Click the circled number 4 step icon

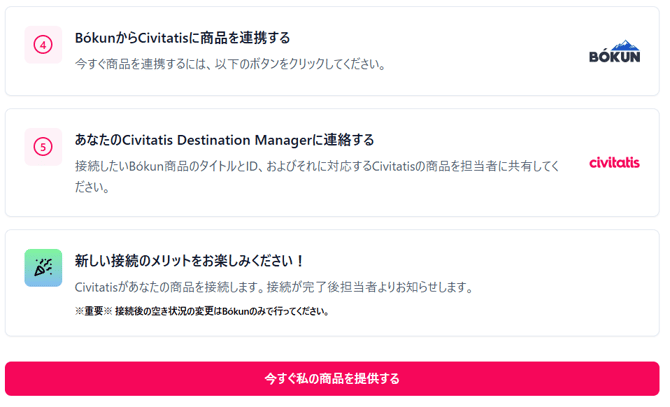(x=43, y=45)
